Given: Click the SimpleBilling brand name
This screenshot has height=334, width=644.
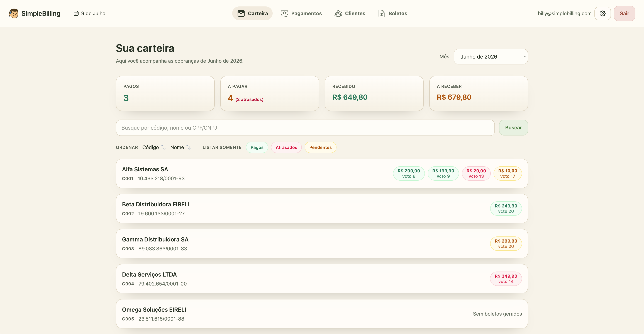Looking at the screenshot, I should (41, 13).
